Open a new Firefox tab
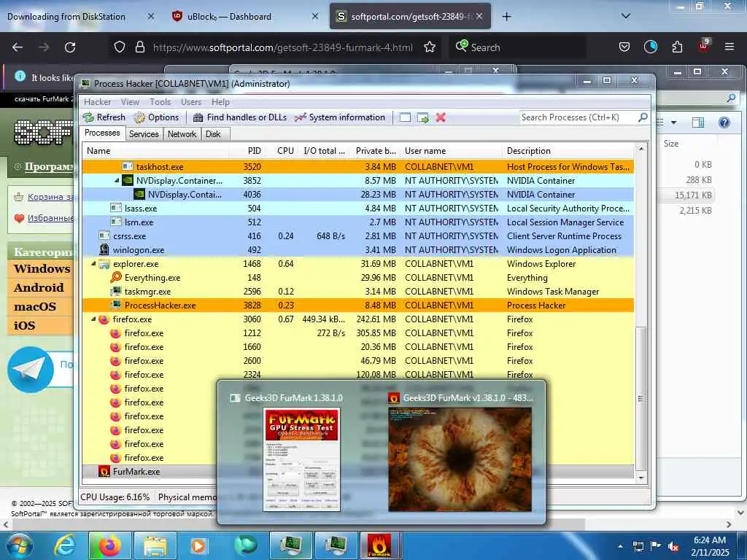The width and height of the screenshot is (747, 560). [506, 17]
